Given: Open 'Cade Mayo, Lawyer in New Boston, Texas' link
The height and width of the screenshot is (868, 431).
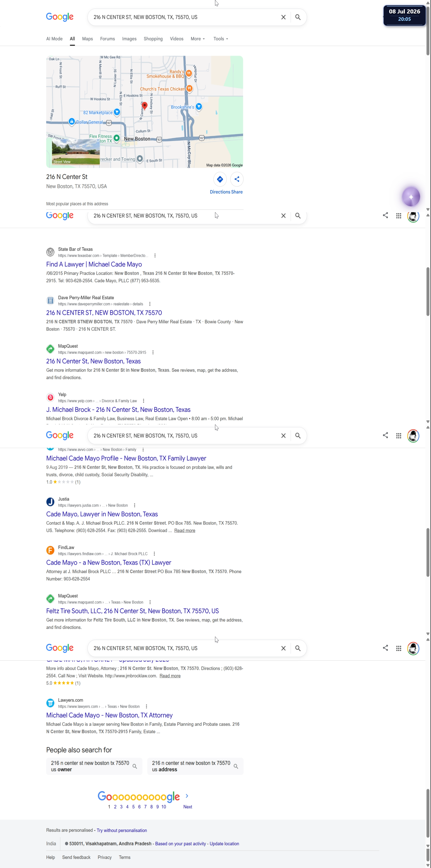Looking at the screenshot, I should (102, 514).
